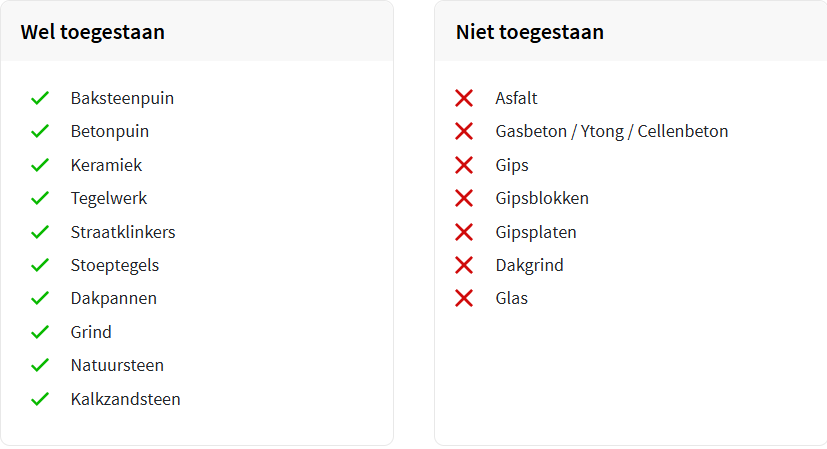Viewport: 827px width, 449px height.
Task: Click the checkmark icon beside Keramiek
Action: 40,165
